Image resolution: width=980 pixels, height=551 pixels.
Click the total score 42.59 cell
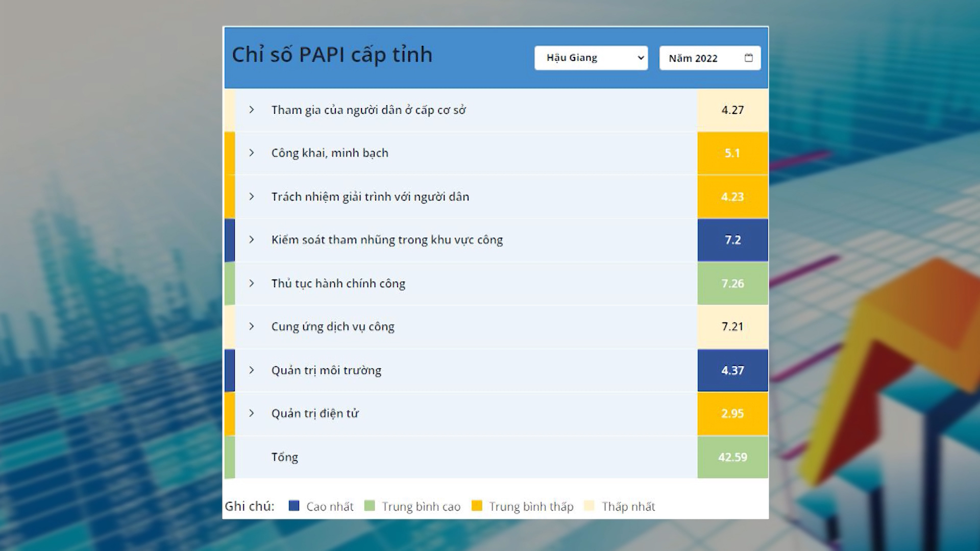pos(732,457)
